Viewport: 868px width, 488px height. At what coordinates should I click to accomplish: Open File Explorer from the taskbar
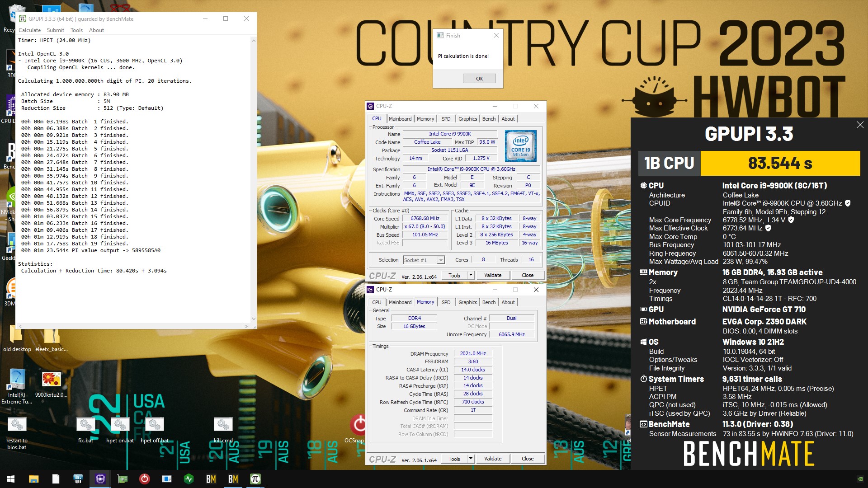33,479
